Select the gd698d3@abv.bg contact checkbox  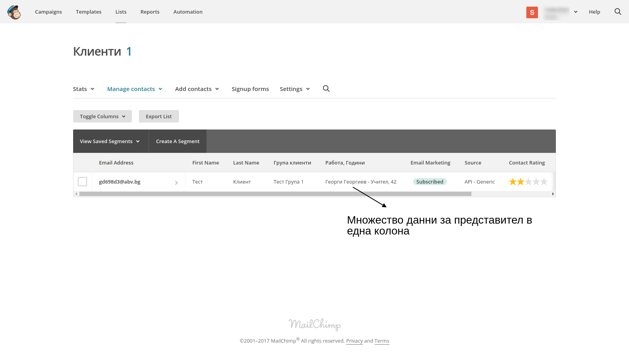[82, 182]
